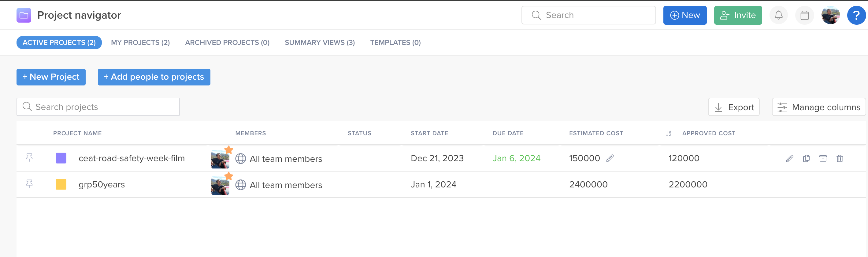This screenshot has width=868, height=257.
Task: Open Manage columns options
Action: (818, 107)
